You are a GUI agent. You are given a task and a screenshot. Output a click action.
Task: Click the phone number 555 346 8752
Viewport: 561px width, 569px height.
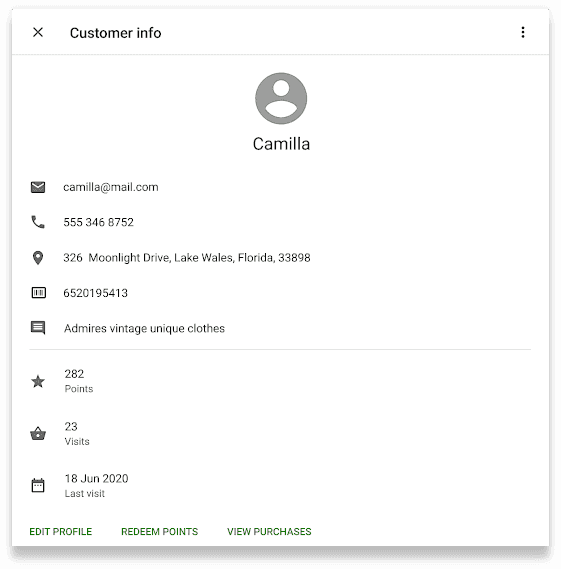[98, 222]
